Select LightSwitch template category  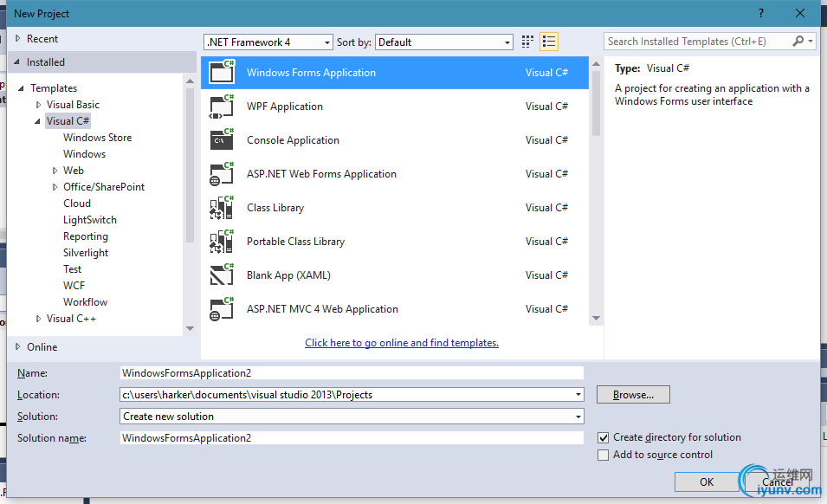pos(90,220)
